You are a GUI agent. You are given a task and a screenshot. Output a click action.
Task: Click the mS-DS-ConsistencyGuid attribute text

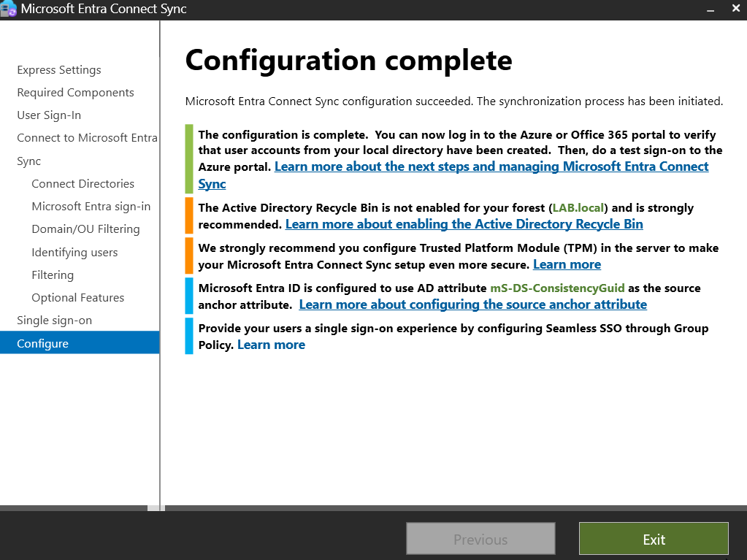point(557,288)
